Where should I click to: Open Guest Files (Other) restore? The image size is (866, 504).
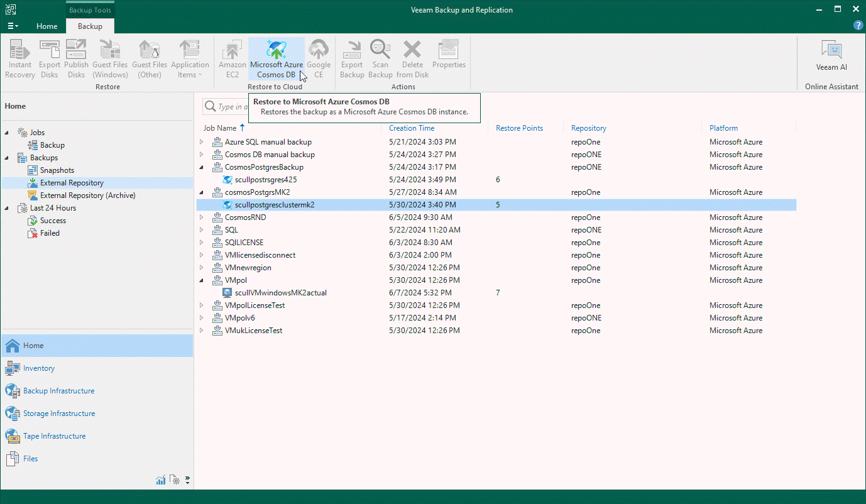point(150,58)
